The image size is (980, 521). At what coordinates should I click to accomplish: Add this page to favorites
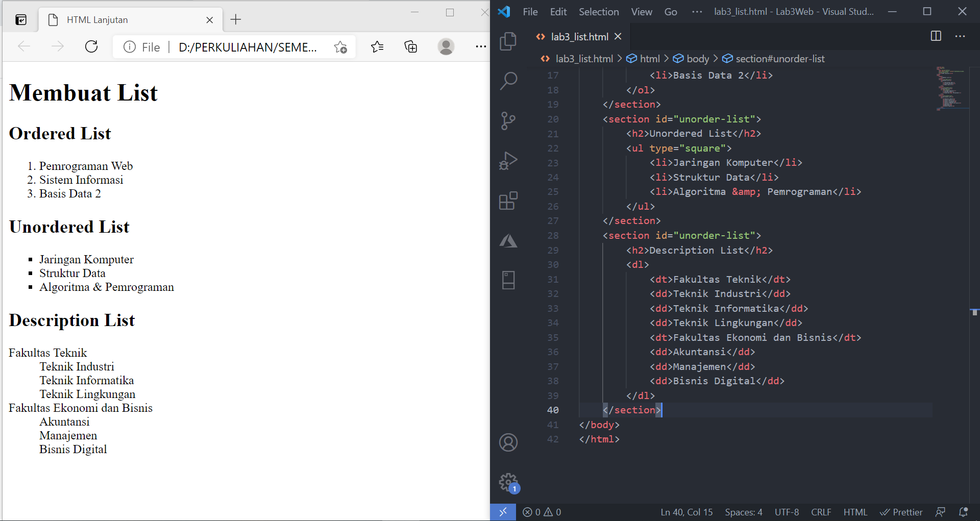340,47
